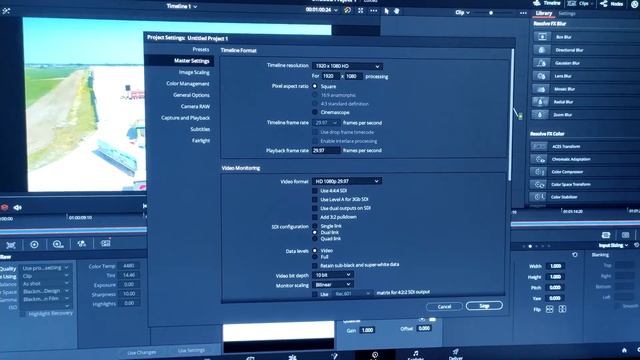Image resolution: width=640 pixels, height=360 pixels.
Task: Click the Color Stabilizer effect icon
Action: (x=538, y=197)
